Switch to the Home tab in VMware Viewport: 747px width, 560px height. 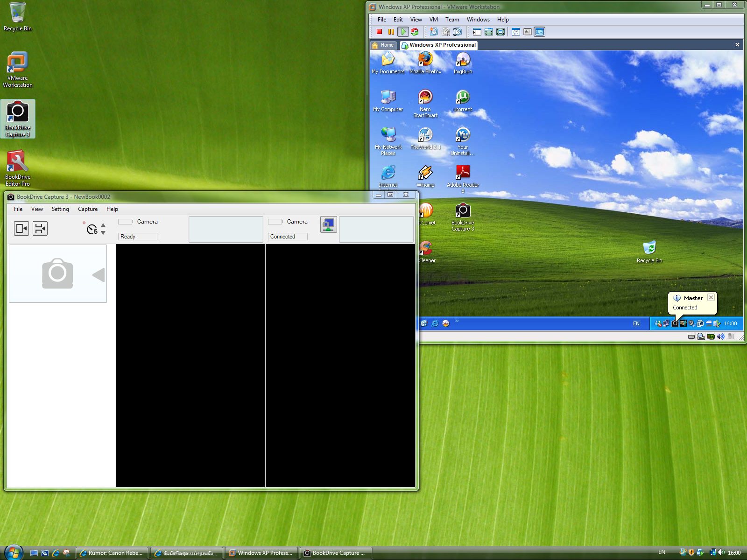383,45
